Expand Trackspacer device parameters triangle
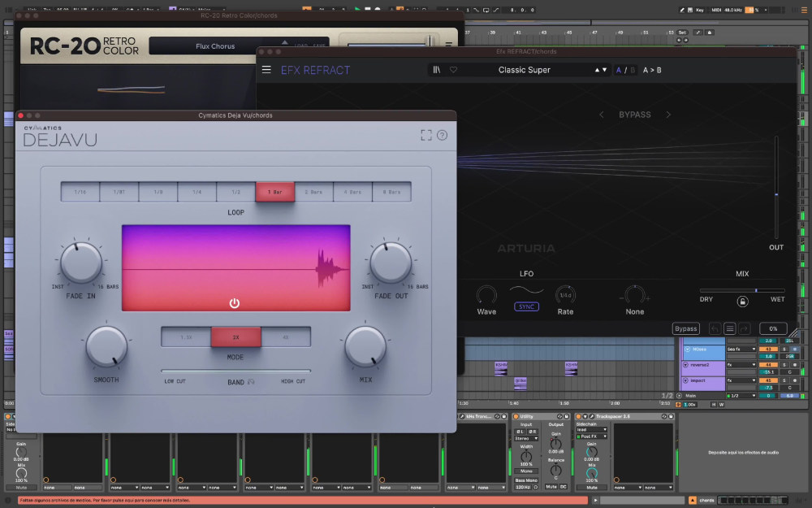The image size is (812, 508). [585, 416]
